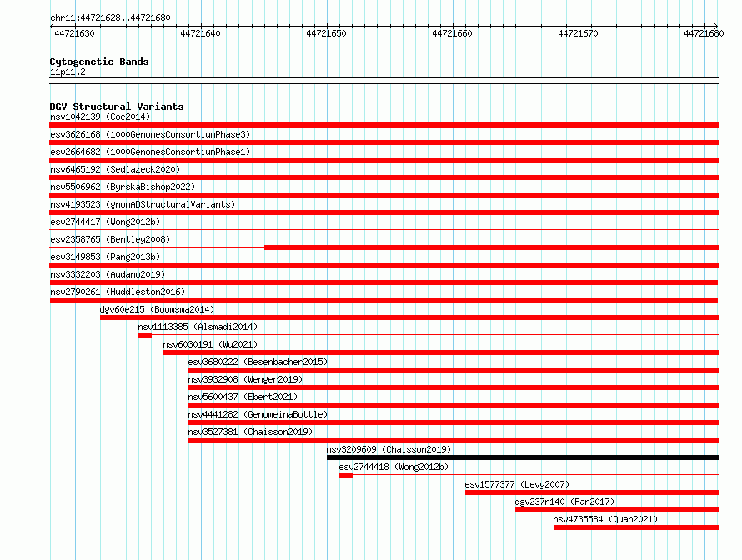742x560 pixels.
Task: Open esv3626168 (1000GenomesConsortiumPhase3) variant
Action: (150, 134)
